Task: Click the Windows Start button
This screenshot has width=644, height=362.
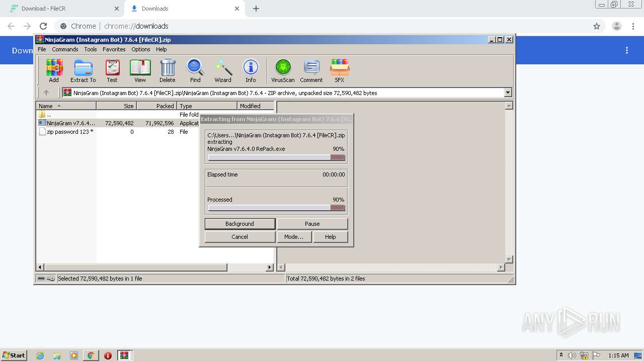Action: pos(14,355)
